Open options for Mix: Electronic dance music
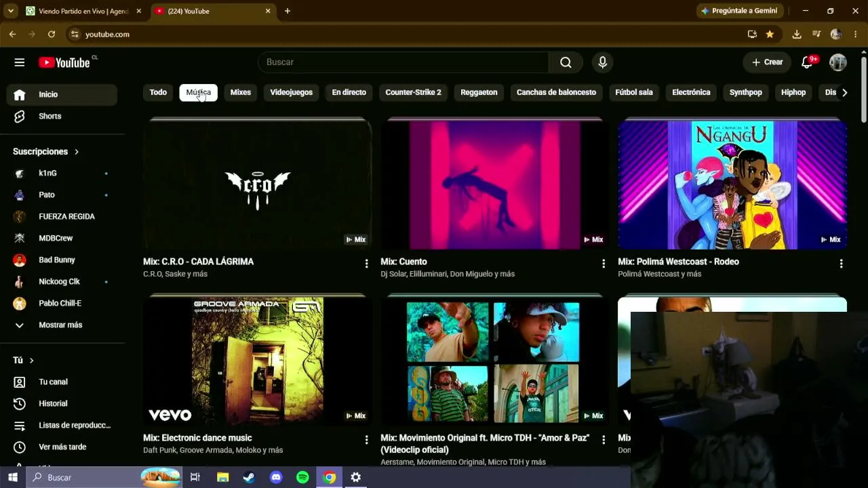 click(366, 439)
